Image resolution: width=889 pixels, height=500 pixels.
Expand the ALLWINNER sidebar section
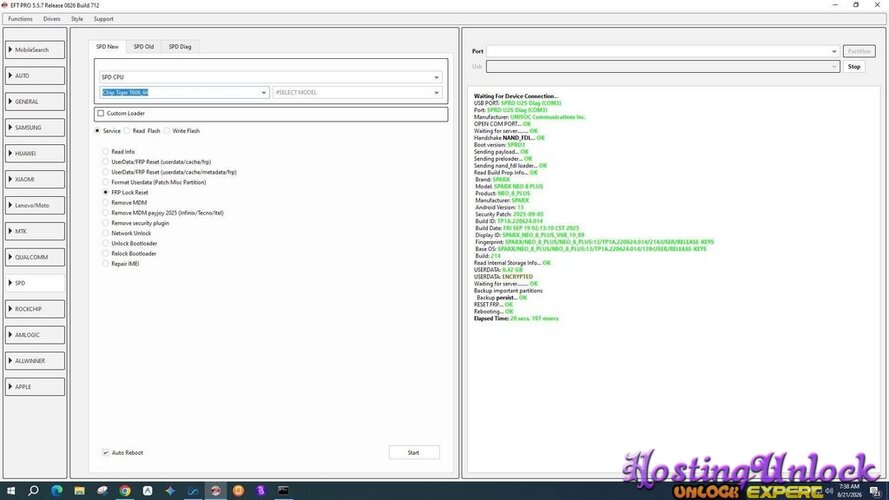(x=35, y=361)
